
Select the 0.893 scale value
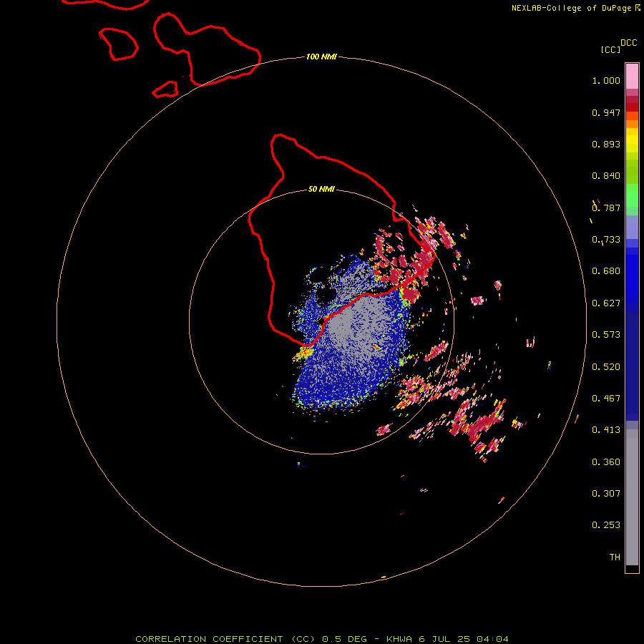[606, 144]
